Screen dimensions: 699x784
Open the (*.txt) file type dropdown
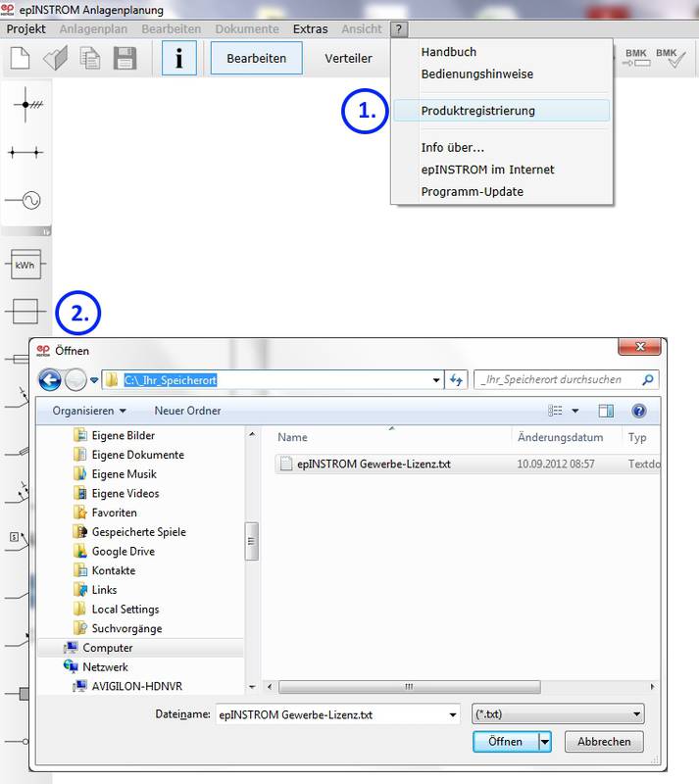point(558,714)
